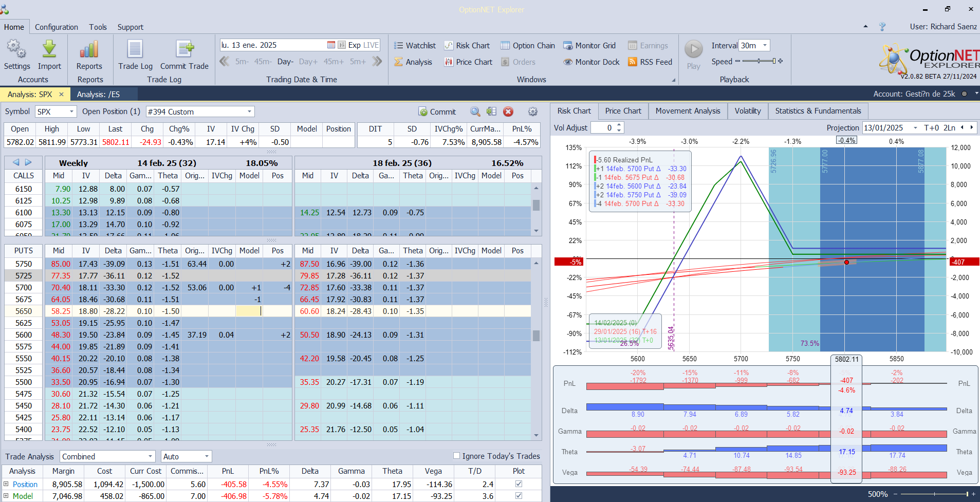Click the zoom-in plus at slider end
The height and width of the screenshot is (502, 980).
point(973,494)
